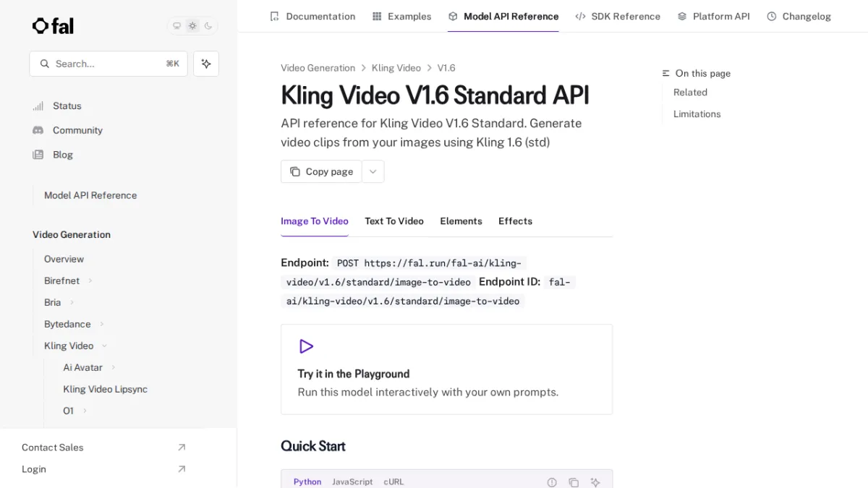Click Kling Video breadcrumb
Screen dimensions: 868x488
396,68
